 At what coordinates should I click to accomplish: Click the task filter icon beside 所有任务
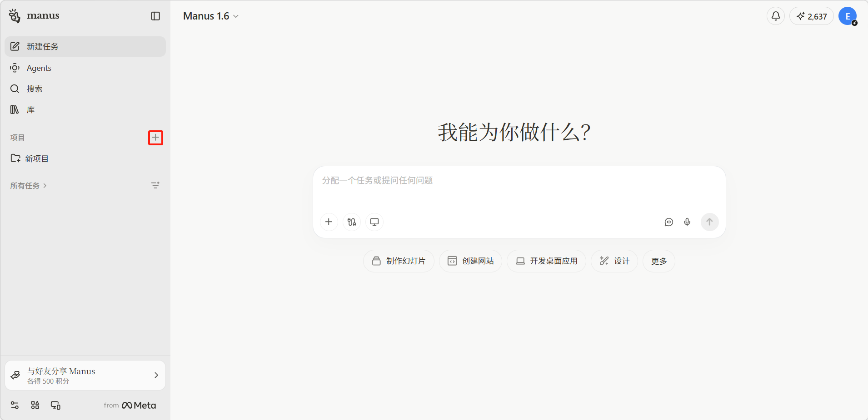click(155, 185)
